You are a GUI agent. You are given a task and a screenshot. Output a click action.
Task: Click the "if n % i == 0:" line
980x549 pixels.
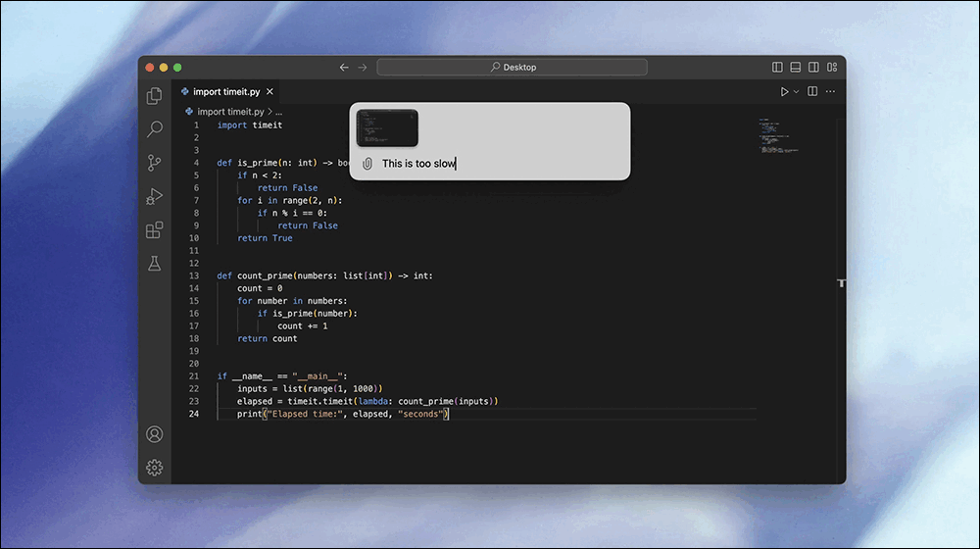coord(292,213)
